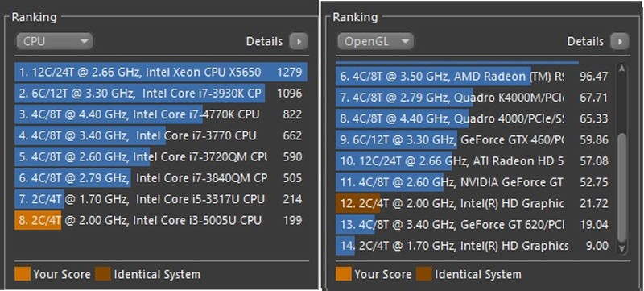Click the 199 score value
The image size is (644, 291).
292,220
